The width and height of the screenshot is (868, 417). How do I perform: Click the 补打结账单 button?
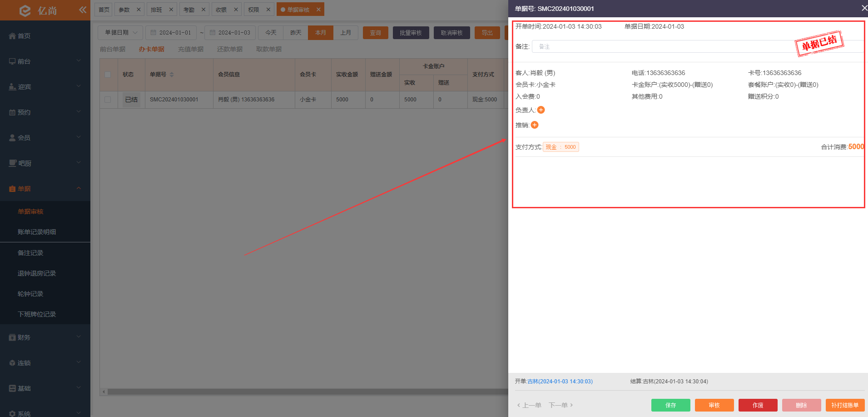(x=845, y=405)
